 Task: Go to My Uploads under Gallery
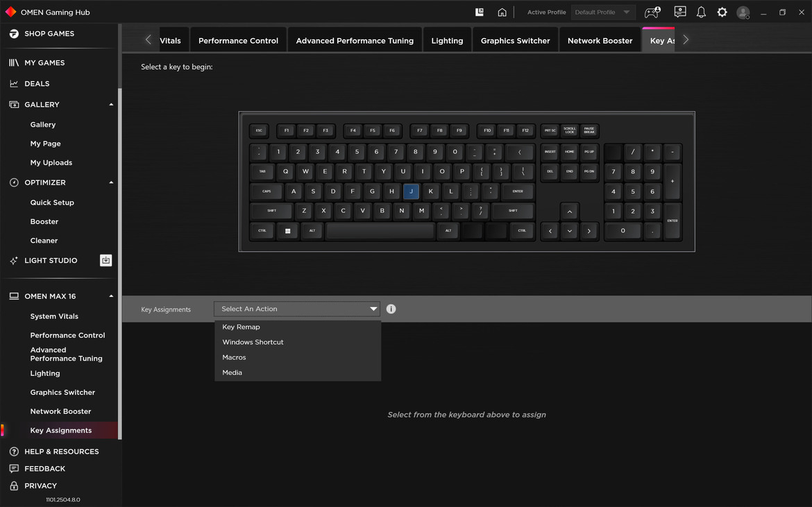point(51,162)
